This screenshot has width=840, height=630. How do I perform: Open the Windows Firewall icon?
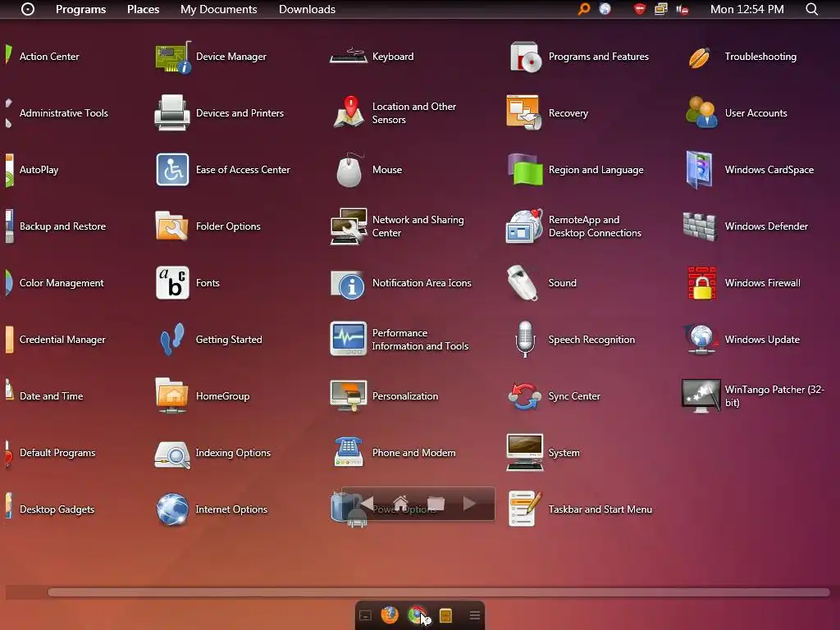[702, 283]
